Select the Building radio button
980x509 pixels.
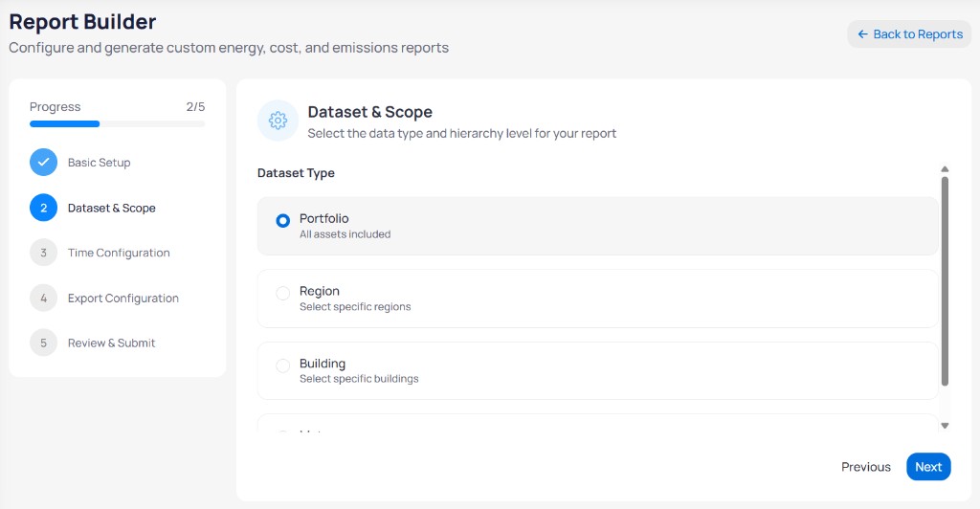283,365
